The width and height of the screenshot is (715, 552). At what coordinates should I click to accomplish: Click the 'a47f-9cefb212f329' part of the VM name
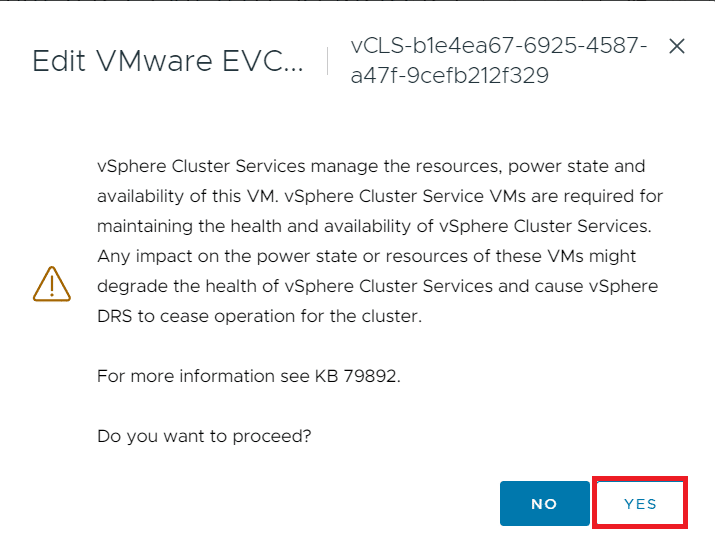click(449, 75)
